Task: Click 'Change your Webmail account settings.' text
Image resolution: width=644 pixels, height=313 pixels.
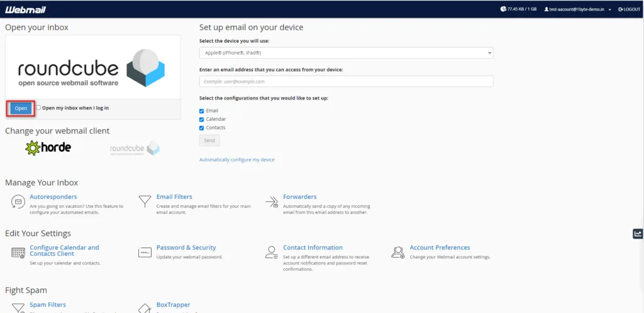Action: 450,257
